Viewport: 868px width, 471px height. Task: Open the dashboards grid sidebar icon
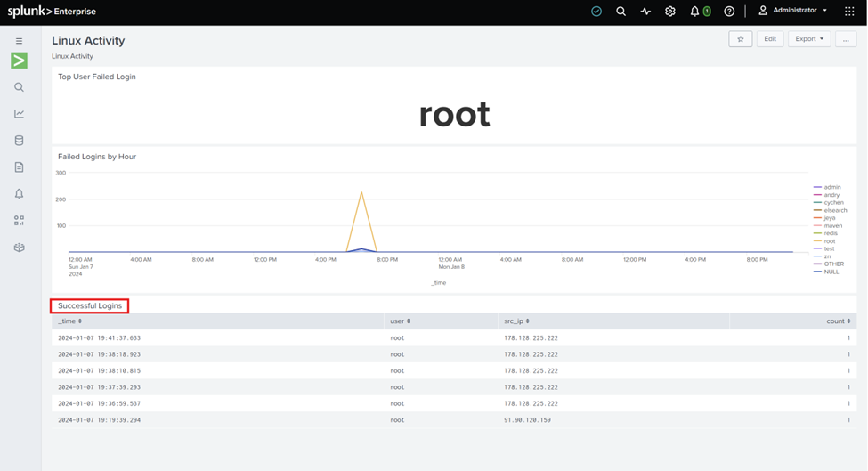[x=19, y=220]
